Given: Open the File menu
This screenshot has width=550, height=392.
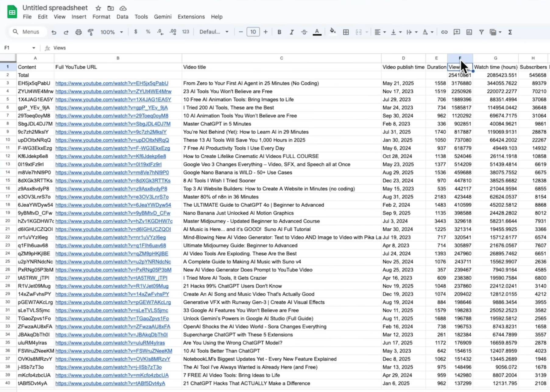Looking at the screenshot, I should (x=27, y=17).
